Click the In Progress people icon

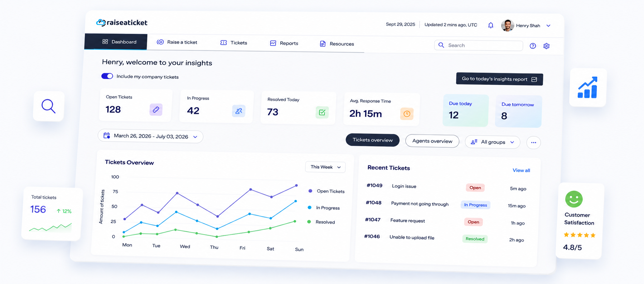[x=239, y=111]
